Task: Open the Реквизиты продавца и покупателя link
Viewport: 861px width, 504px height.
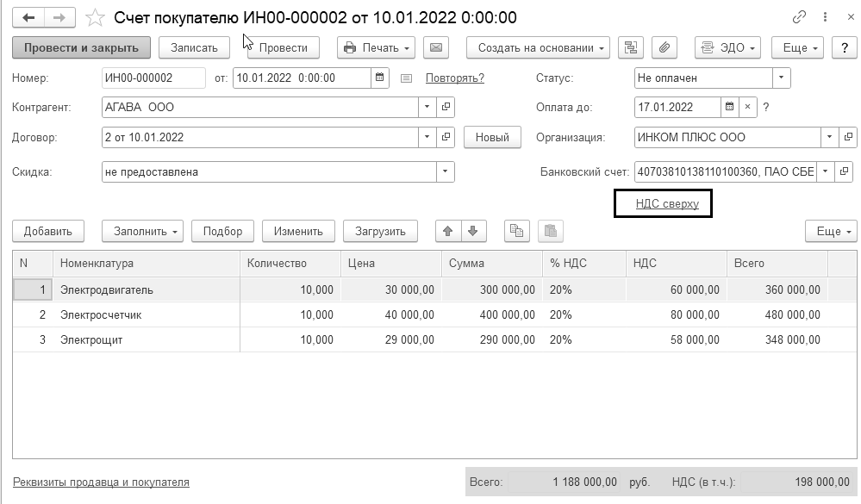Action: 101,482
